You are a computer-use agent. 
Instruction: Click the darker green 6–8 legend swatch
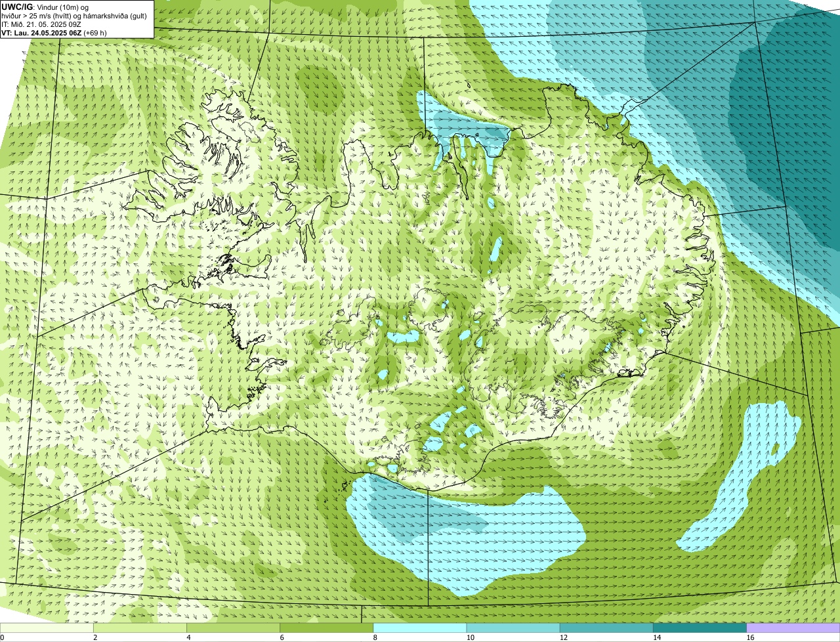coord(327,628)
